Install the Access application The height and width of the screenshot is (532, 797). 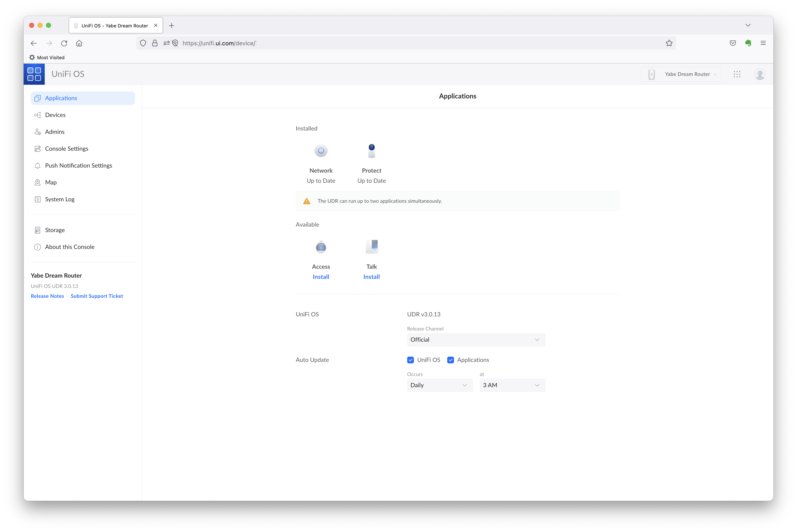coord(321,277)
